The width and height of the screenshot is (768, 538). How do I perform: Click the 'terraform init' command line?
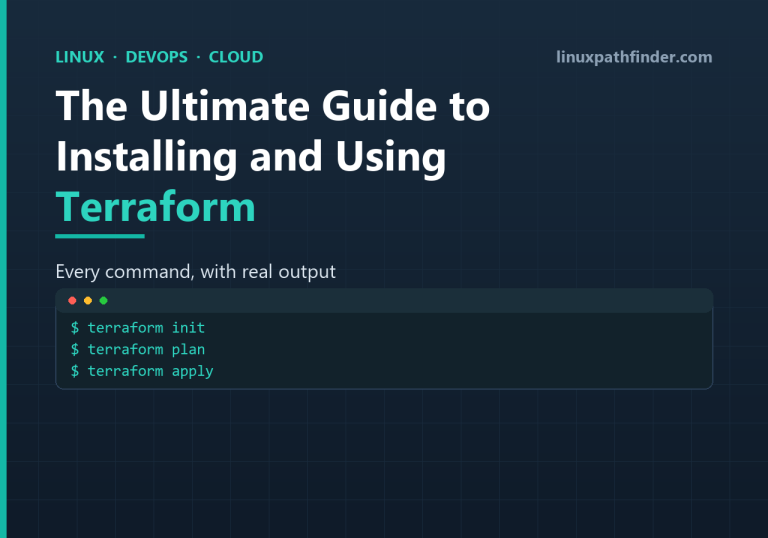click(x=138, y=327)
